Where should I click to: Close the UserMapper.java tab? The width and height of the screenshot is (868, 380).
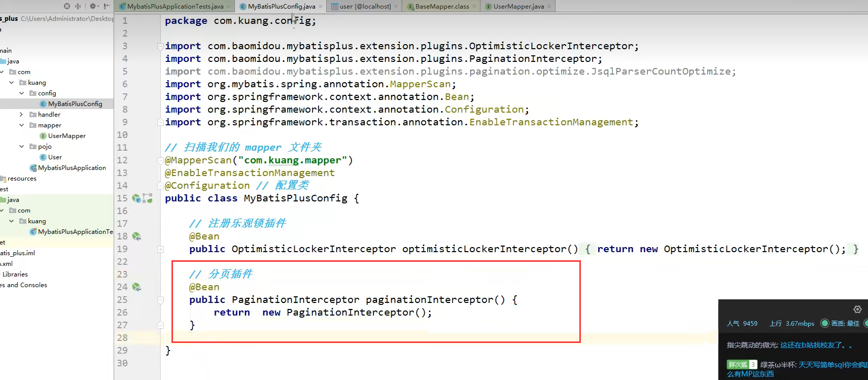tap(549, 7)
